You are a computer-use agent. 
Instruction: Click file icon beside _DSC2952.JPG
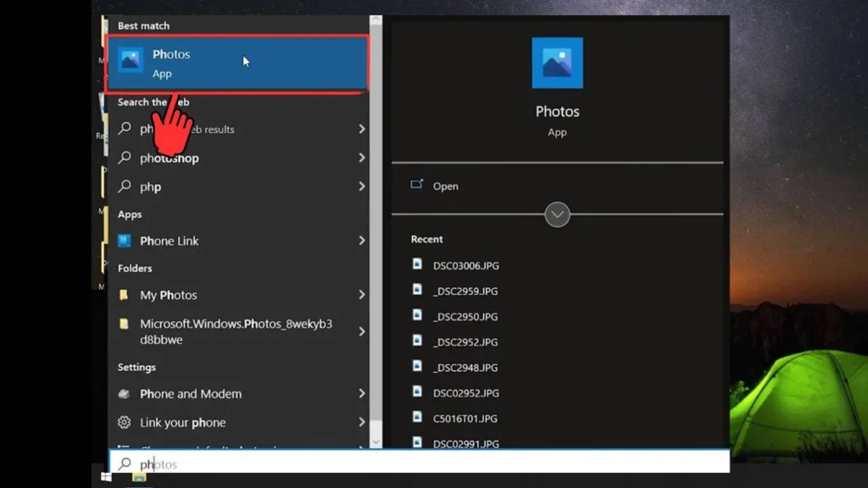pos(417,341)
